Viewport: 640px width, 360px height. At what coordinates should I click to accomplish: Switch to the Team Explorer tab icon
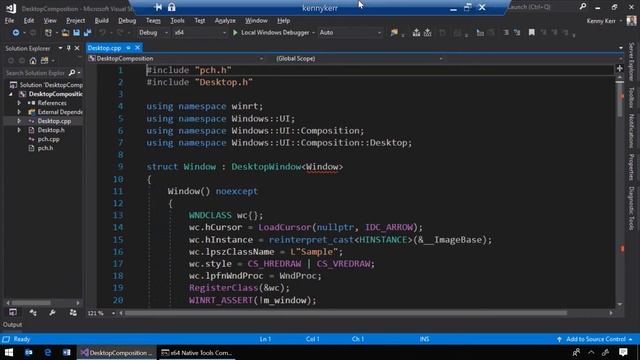tap(73, 313)
